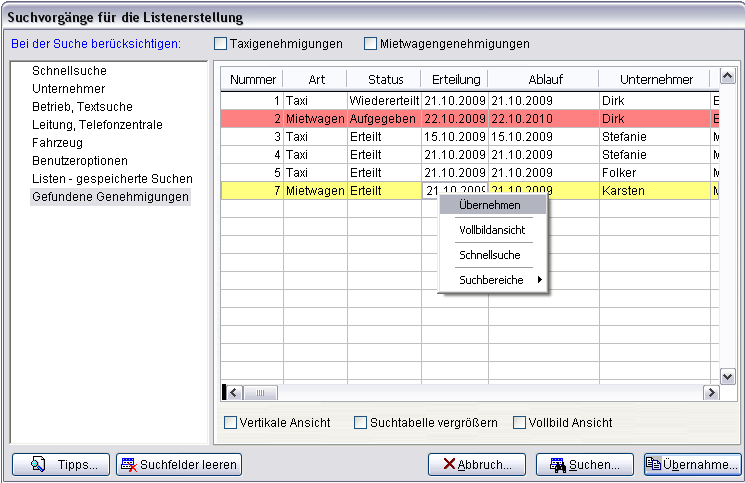This screenshot has height=483, width=745.
Task: Select Vollbildansicht in the context menu
Action: 492,230
